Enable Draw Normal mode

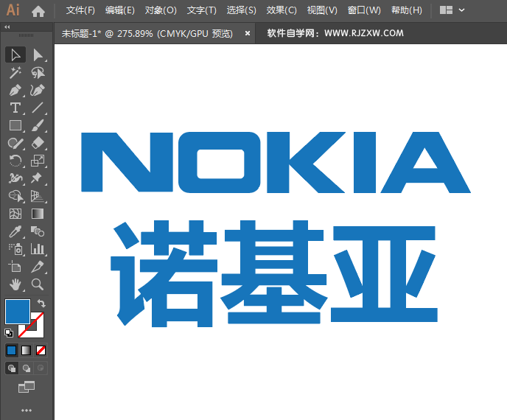pos(12,368)
